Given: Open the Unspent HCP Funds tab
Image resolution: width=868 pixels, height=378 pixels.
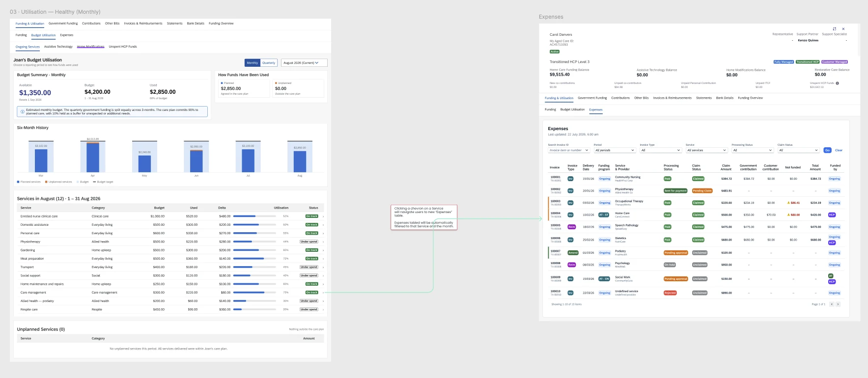Looking at the screenshot, I should coord(123,47).
